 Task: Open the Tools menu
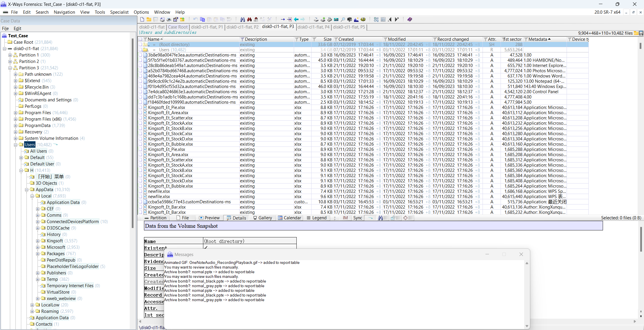point(100,12)
